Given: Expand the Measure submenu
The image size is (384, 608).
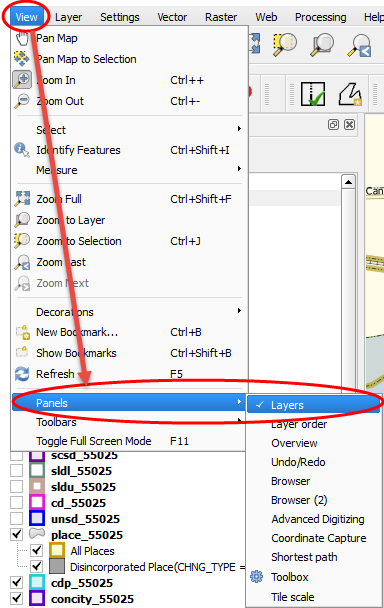Looking at the screenshot, I should [x=128, y=170].
